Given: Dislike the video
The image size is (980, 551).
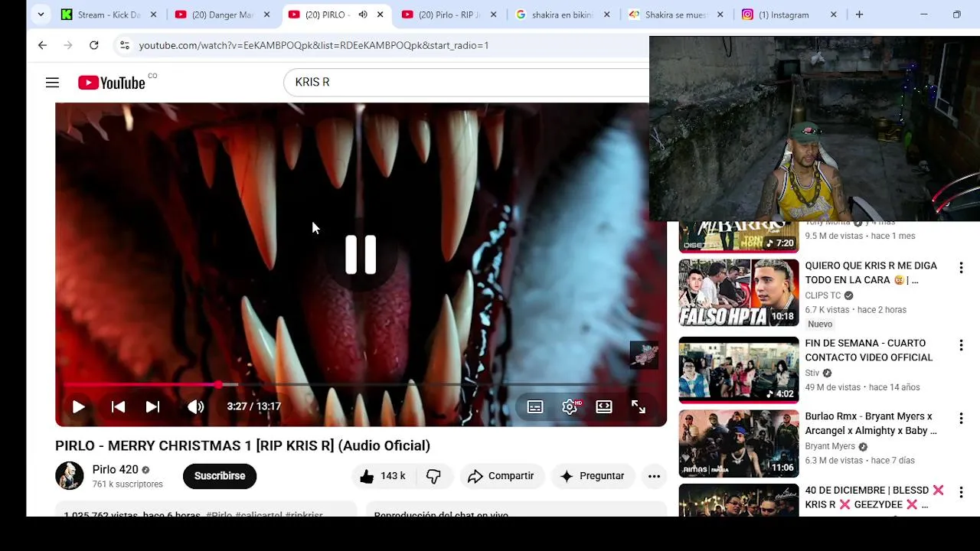Looking at the screenshot, I should [434, 476].
